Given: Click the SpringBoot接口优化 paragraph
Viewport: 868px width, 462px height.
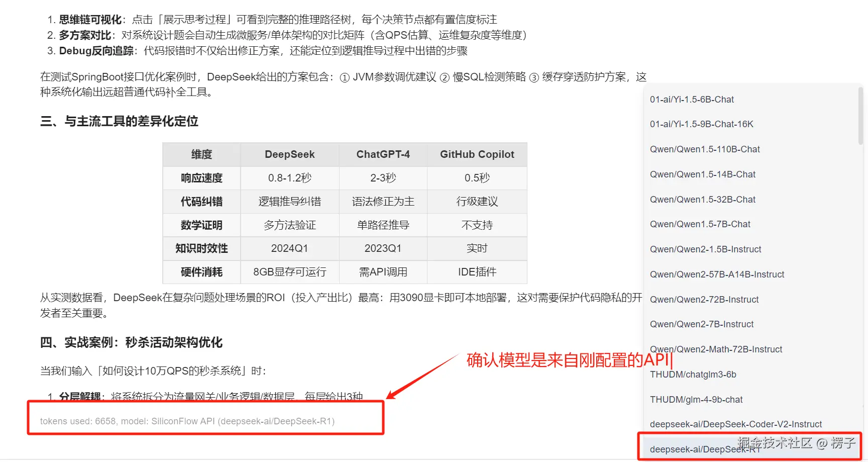Looking at the screenshot, I should pos(343,84).
